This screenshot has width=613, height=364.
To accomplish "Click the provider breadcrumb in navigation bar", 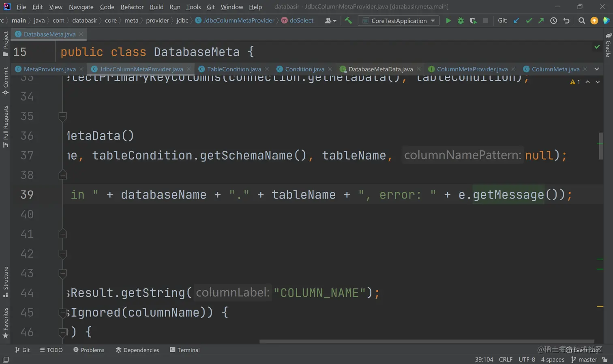I will (157, 21).
